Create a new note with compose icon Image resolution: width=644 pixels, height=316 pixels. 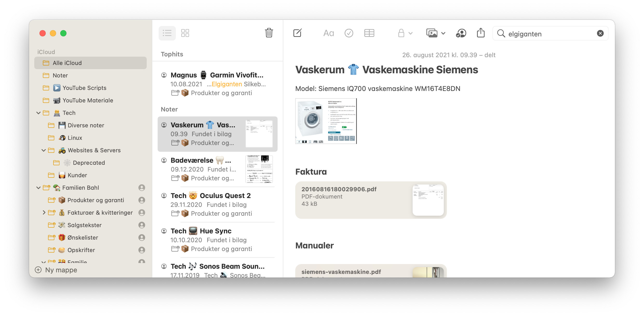pyautogui.click(x=297, y=33)
